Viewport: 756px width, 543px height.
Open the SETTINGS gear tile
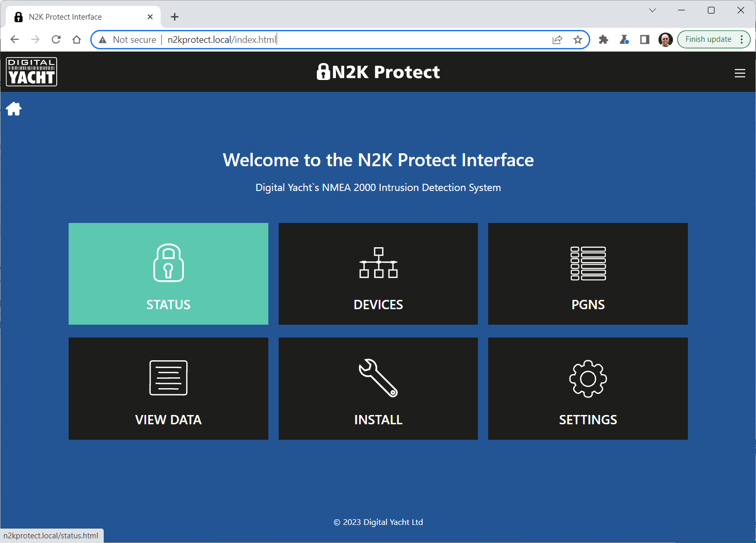tap(588, 389)
